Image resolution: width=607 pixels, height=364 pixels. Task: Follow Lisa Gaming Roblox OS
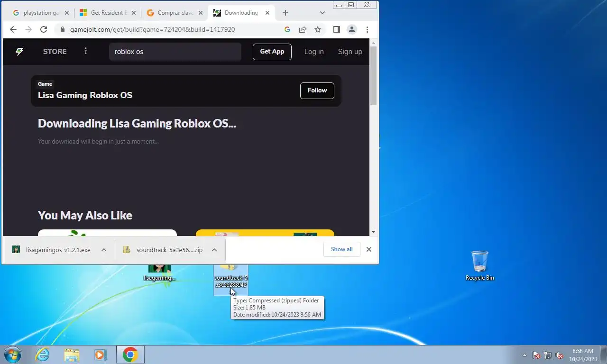click(x=317, y=91)
